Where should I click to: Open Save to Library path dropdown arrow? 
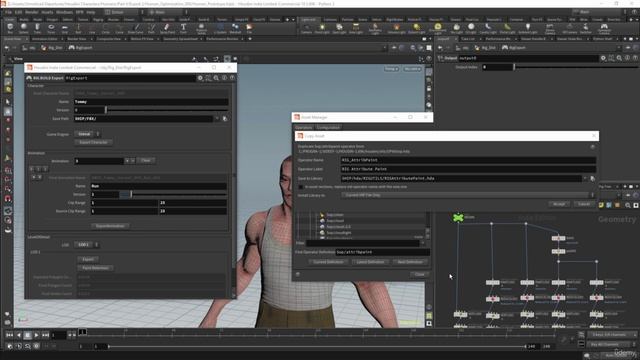click(x=585, y=178)
